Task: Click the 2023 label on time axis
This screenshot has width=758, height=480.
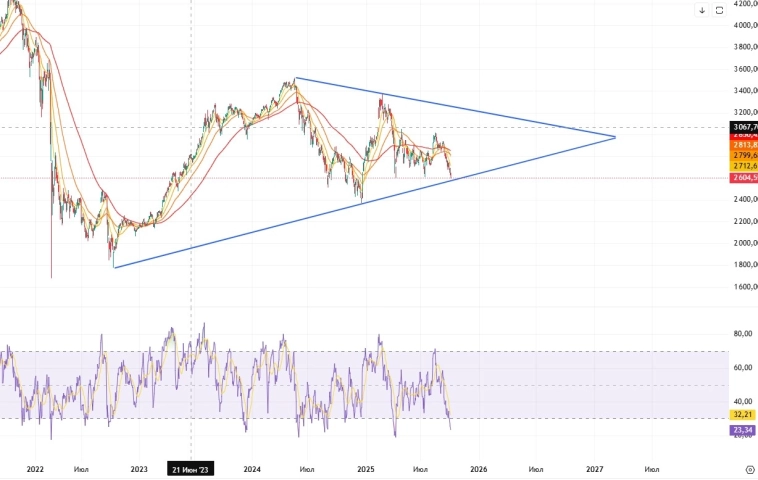Action: [x=139, y=469]
